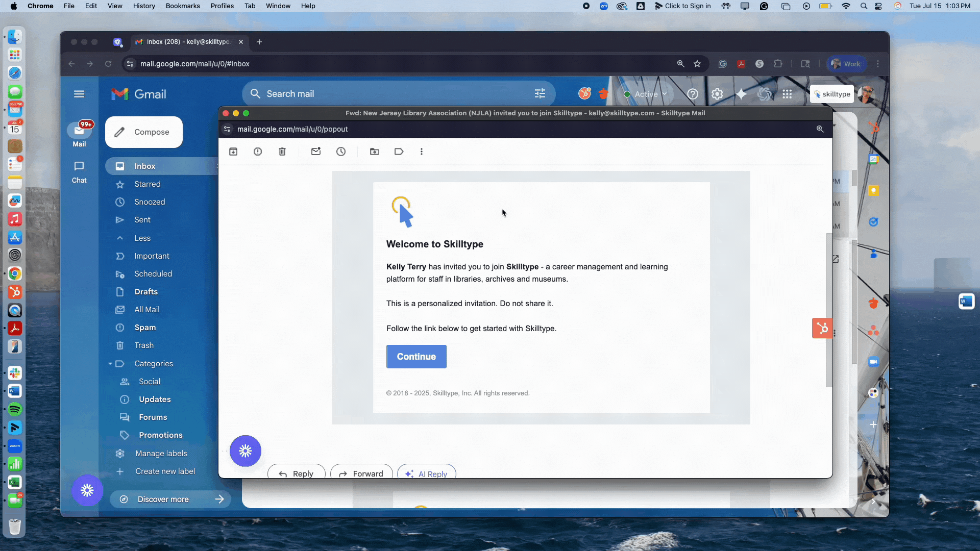
Task: Open Slack from the Dock
Action: [x=15, y=373]
